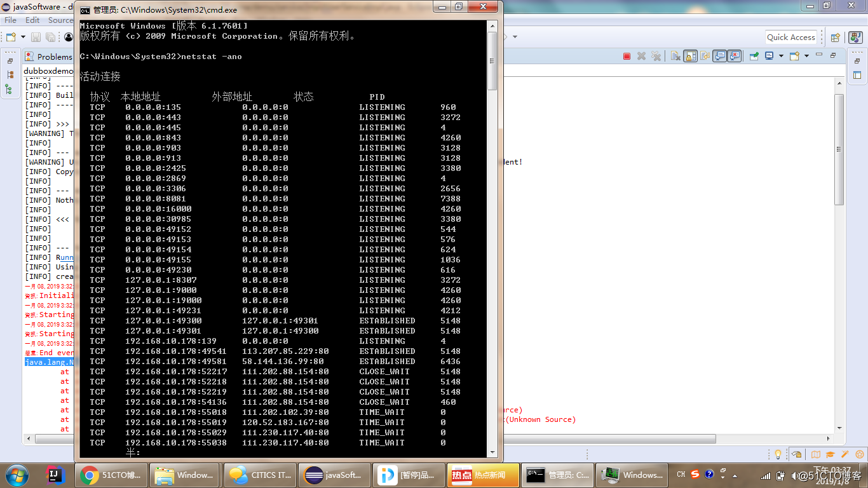This screenshot has width=868, height=488.
Task: Toggle Scroll Lock in console toolbar
Action: click(x=690, y=56)
